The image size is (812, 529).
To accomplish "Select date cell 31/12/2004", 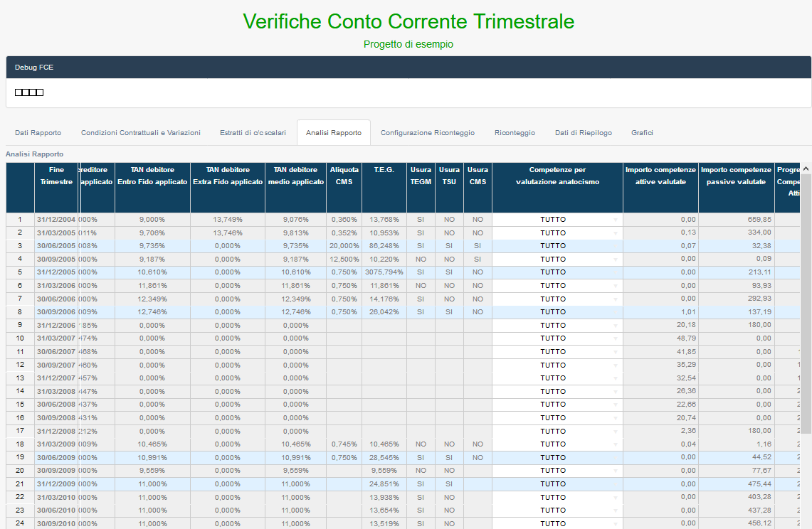I will (56, 220).
